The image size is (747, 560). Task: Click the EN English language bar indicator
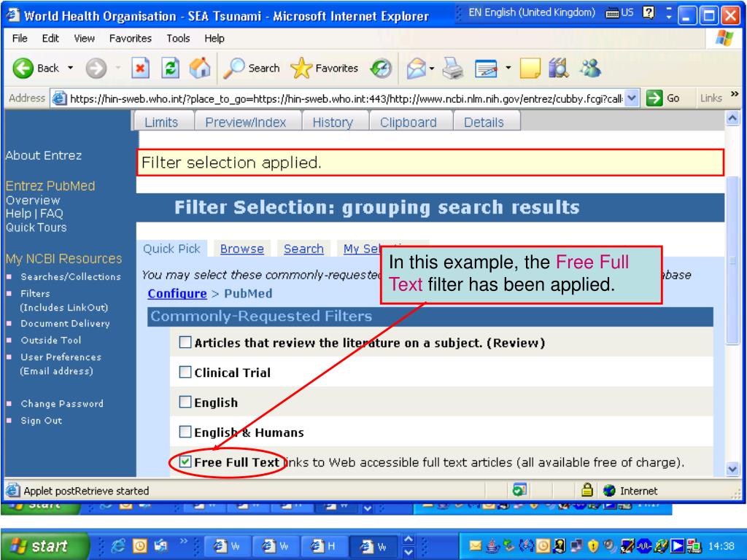point(532,12)
